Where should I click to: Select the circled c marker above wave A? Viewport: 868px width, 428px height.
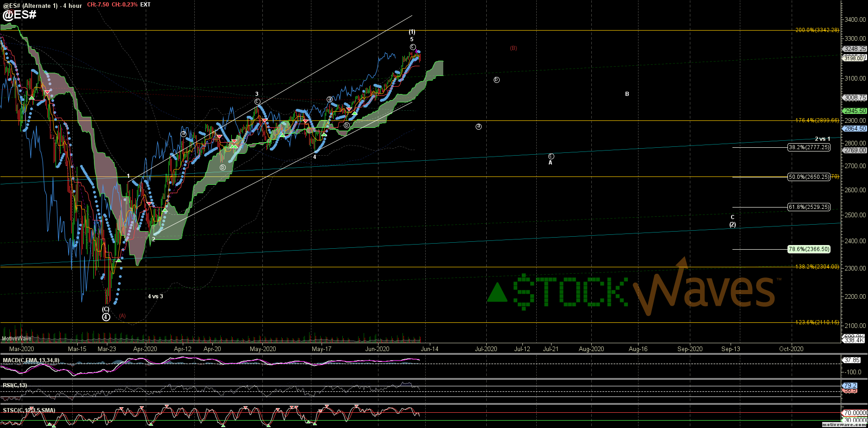pos(551,157)
